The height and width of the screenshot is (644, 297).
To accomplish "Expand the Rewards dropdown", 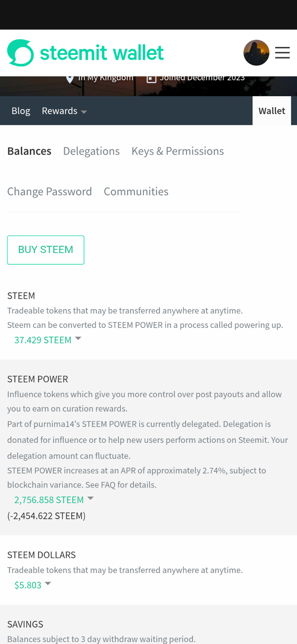I will click(x=64, y=111).
